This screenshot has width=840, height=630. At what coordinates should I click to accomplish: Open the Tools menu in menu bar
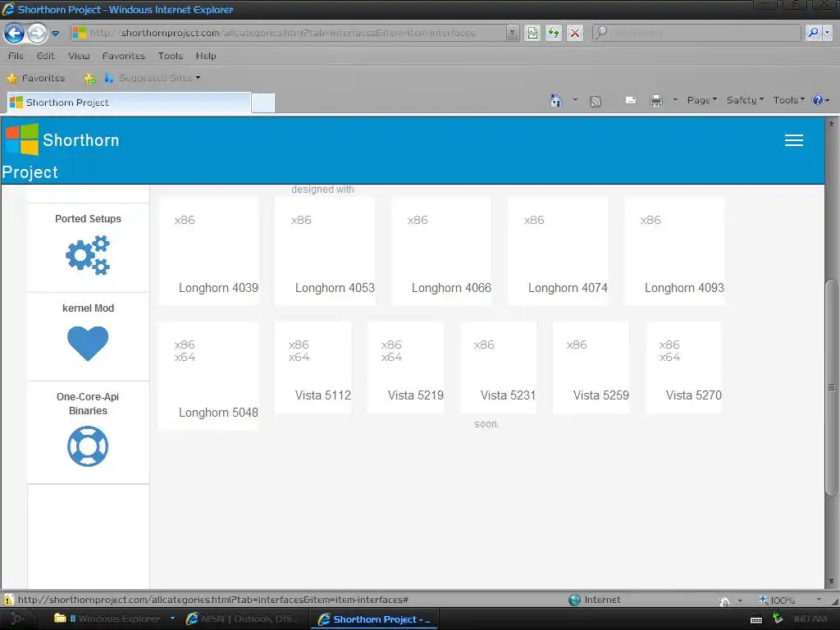click(171, 56)
